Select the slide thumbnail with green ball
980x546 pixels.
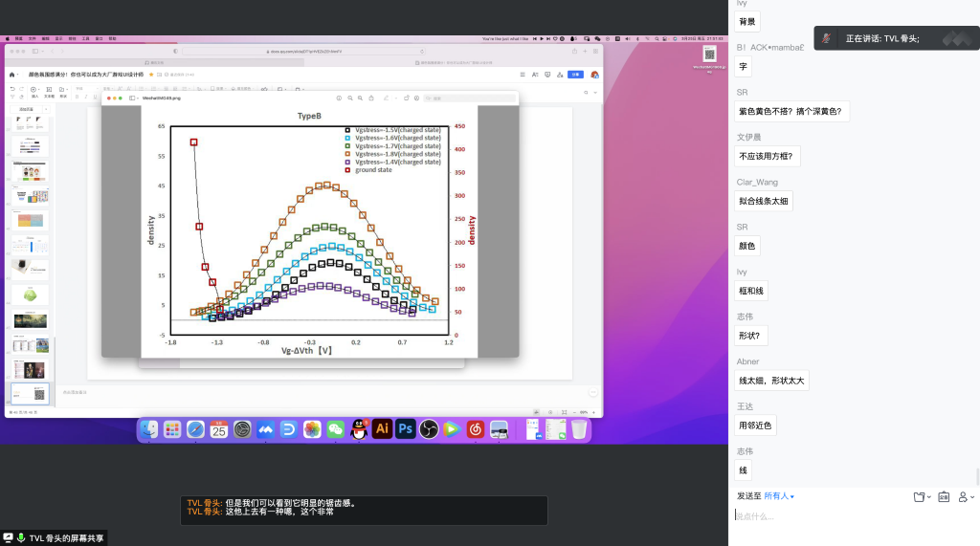pyautogui.click(x=30, y=295)
